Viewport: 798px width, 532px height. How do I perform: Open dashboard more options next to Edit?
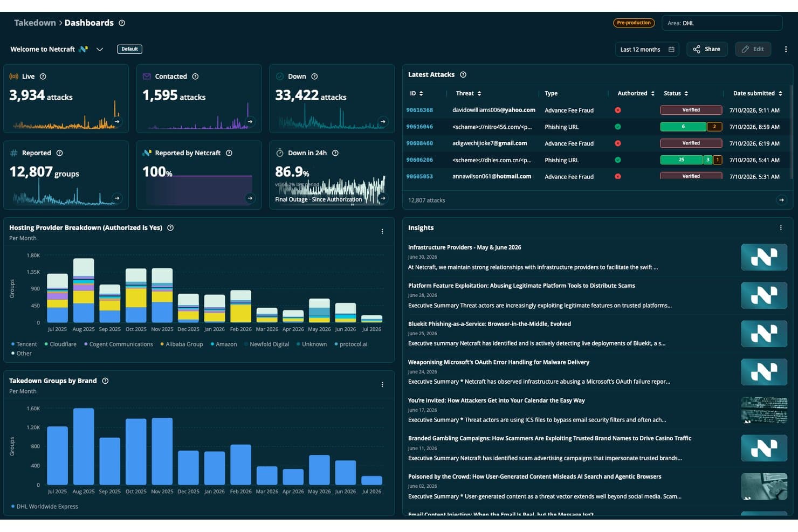click(786, 49)
